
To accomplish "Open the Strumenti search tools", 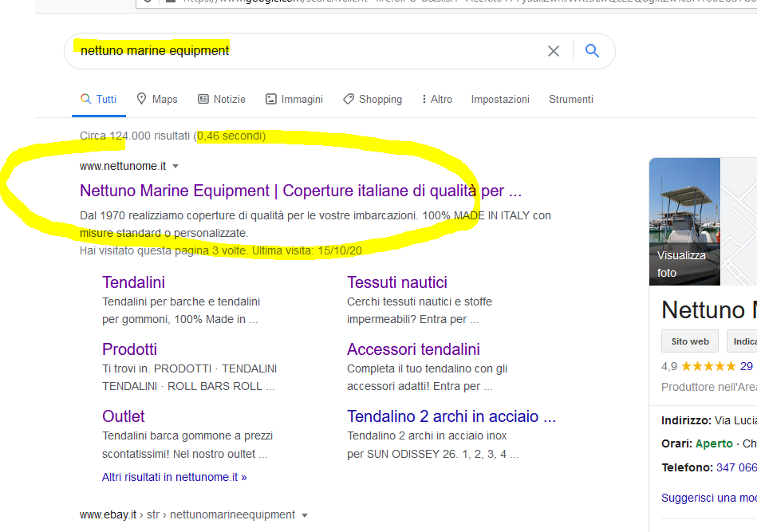I will click(570, 100).
